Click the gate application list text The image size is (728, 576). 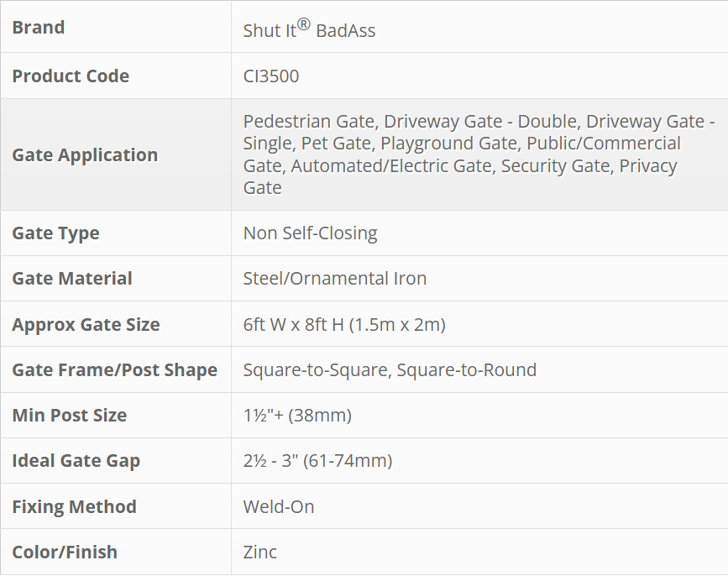479,154
